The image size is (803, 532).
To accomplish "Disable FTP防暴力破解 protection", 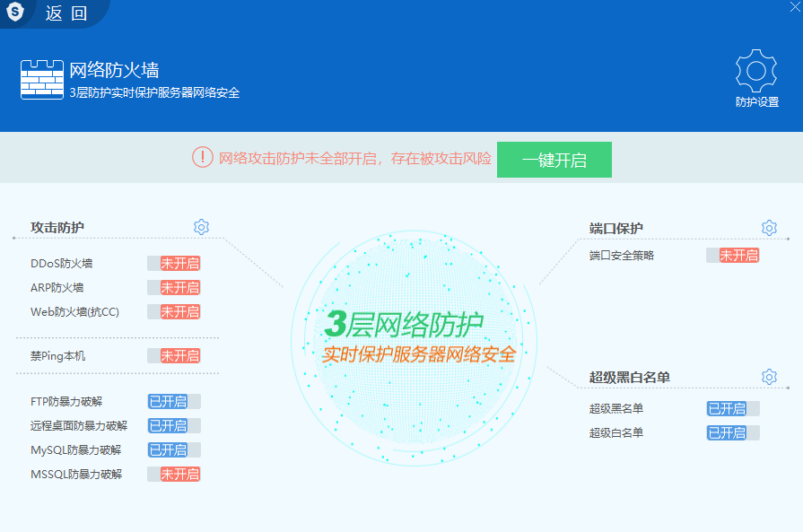I will (172, 401).
